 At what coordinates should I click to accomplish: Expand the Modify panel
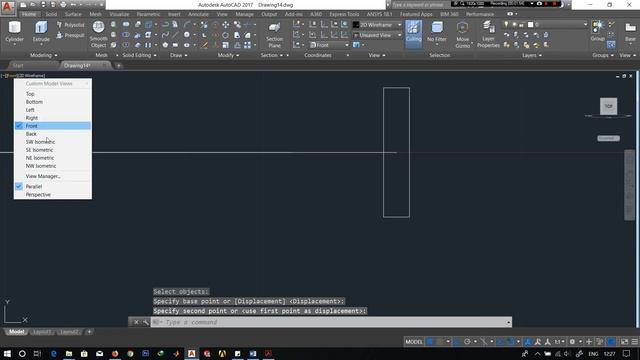229,55
